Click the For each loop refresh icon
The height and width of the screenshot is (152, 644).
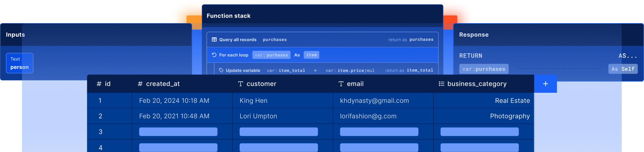pyautogui.click(x=214, y=55)
